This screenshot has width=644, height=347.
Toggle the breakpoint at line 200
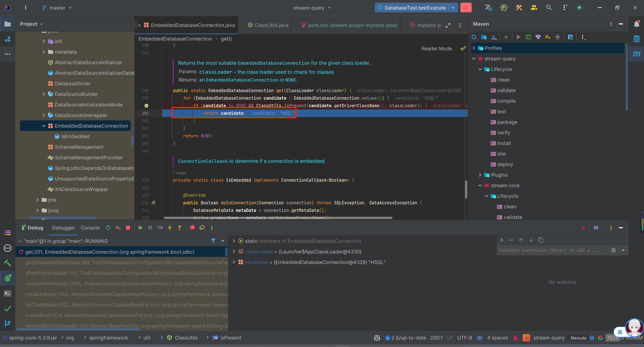point(146,106)
